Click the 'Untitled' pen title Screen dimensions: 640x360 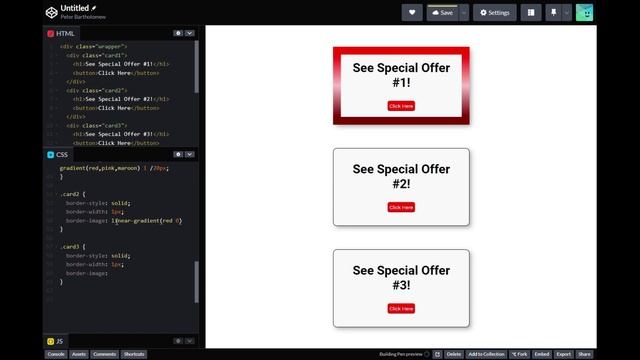[x=75, y=8]
